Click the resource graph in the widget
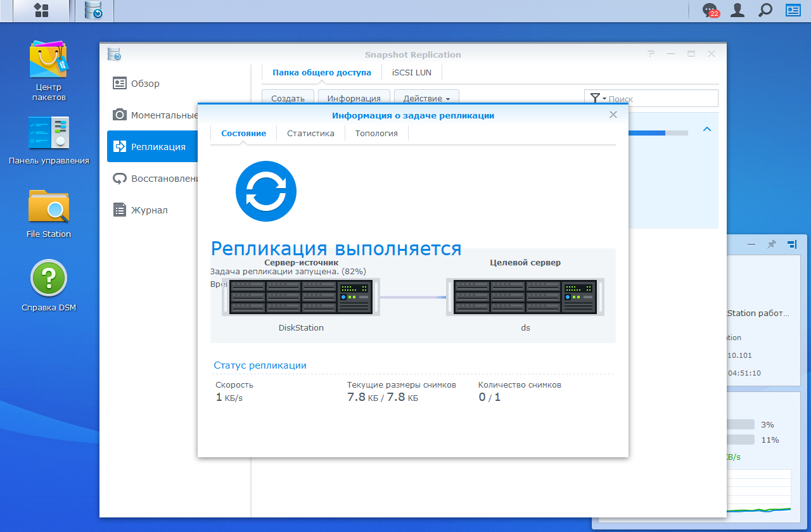This screenshot has width=811, height=532. [758, 491]
